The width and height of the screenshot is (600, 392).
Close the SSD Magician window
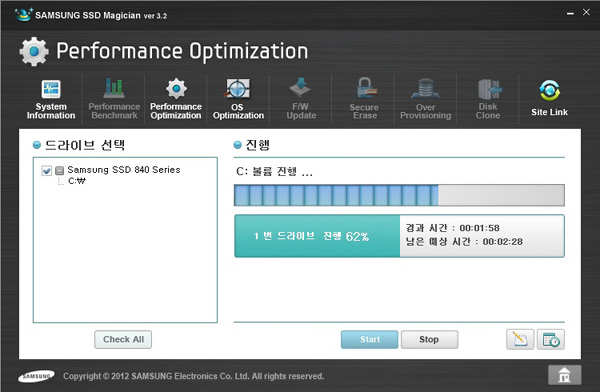(586, 12)
